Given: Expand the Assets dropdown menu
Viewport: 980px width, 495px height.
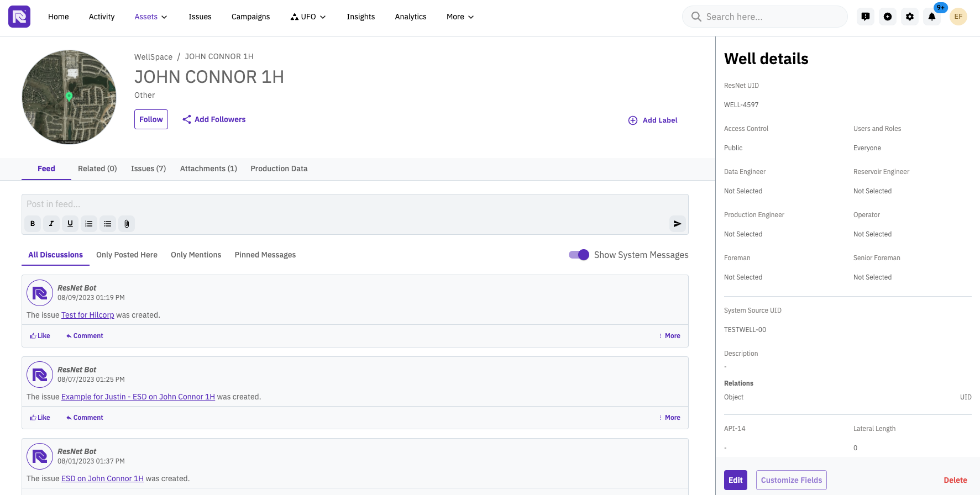Looking at the screenshot, I should click(x=151, y=17).
